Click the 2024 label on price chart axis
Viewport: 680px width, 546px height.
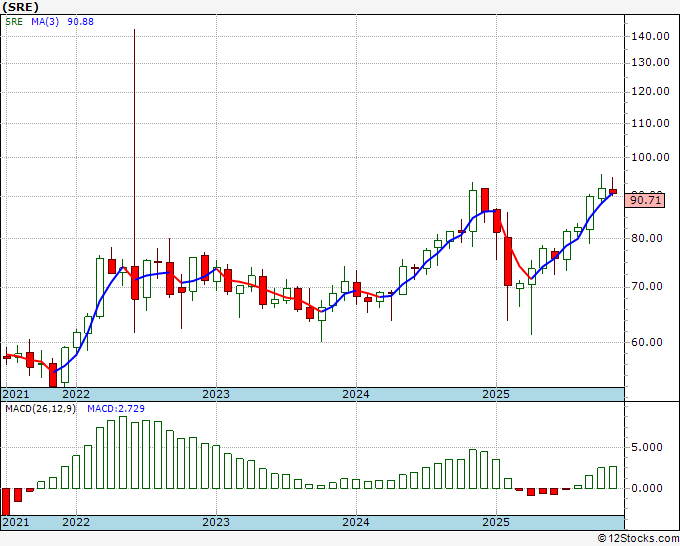[x=356, y=394]
